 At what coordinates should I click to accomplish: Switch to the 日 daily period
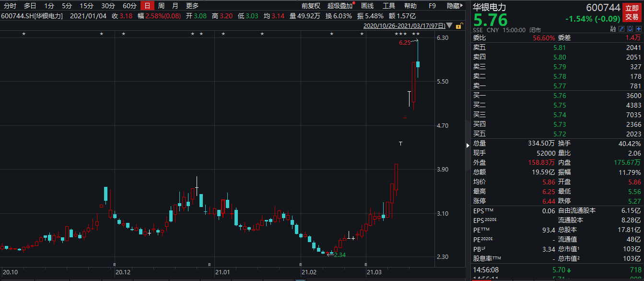(x=147, y=6)
